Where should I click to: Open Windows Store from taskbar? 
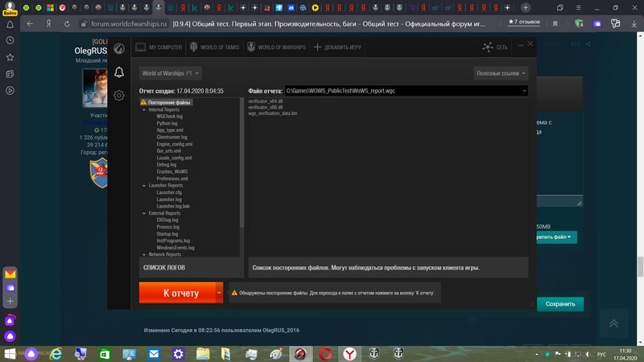105,353
